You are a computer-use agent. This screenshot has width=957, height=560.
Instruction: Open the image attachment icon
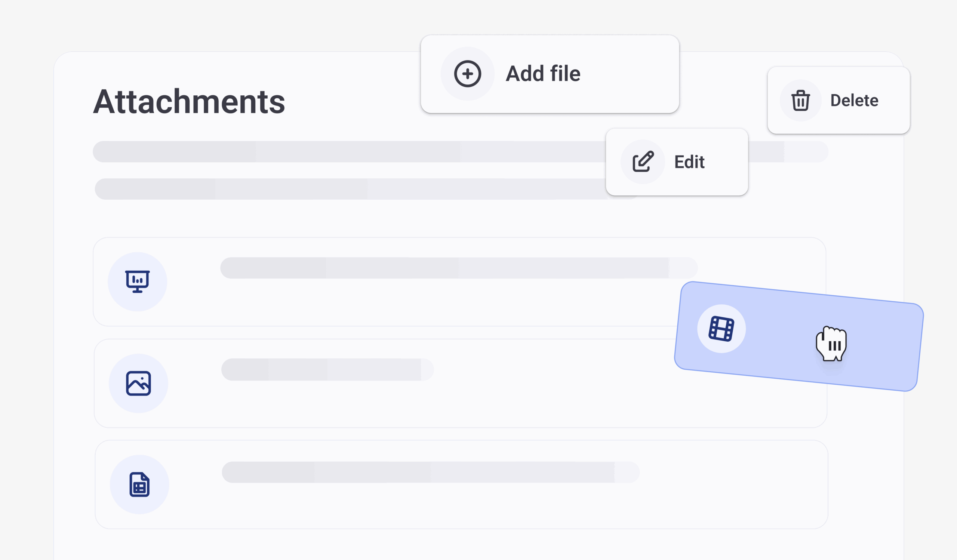[x=138, y=384]
